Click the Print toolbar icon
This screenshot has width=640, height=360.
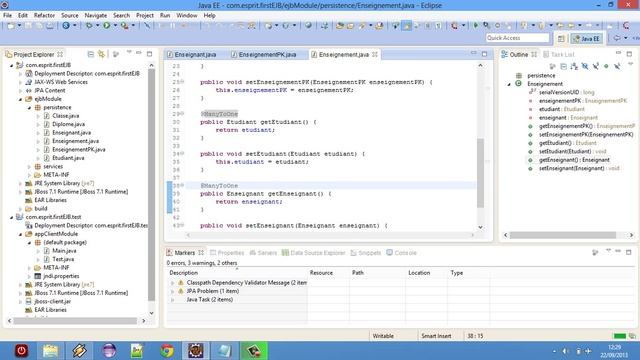[x=50, y=26]
